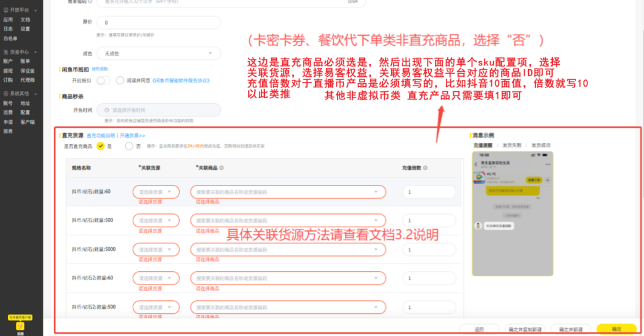Check the 阅读并同意 agreement radio
The image size is (644, 336).
pyautogui.click(x=120, y=81)
